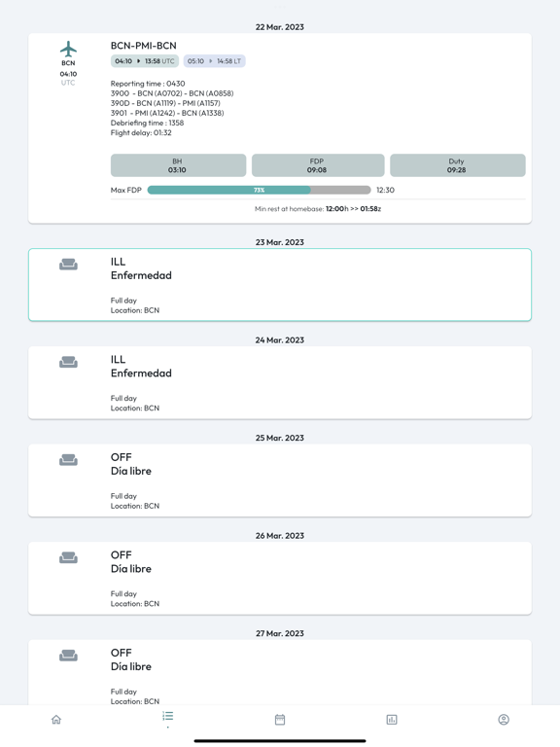Click the 04:10 UTC departure under BCN

(68, 78)
